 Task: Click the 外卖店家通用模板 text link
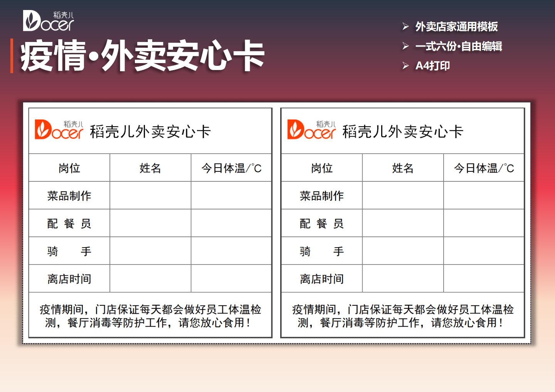point(456,27)
